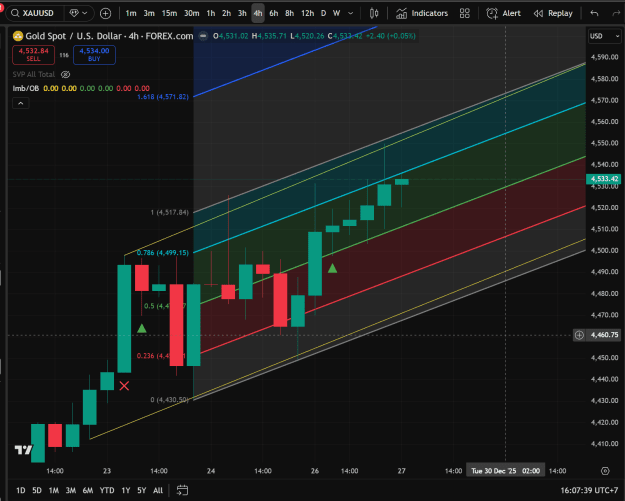Switch to the 12h interval
The image size is (625, 501).
click(x=307, y=13)
